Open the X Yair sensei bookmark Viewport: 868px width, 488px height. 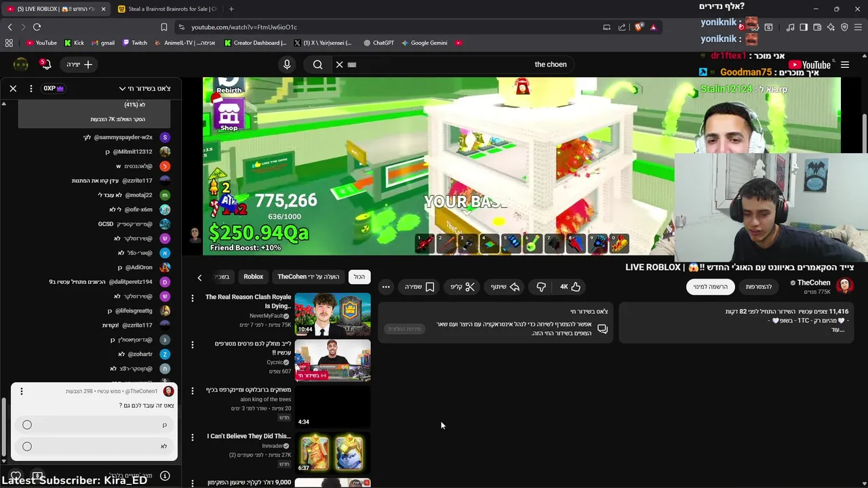pos(323,43)
